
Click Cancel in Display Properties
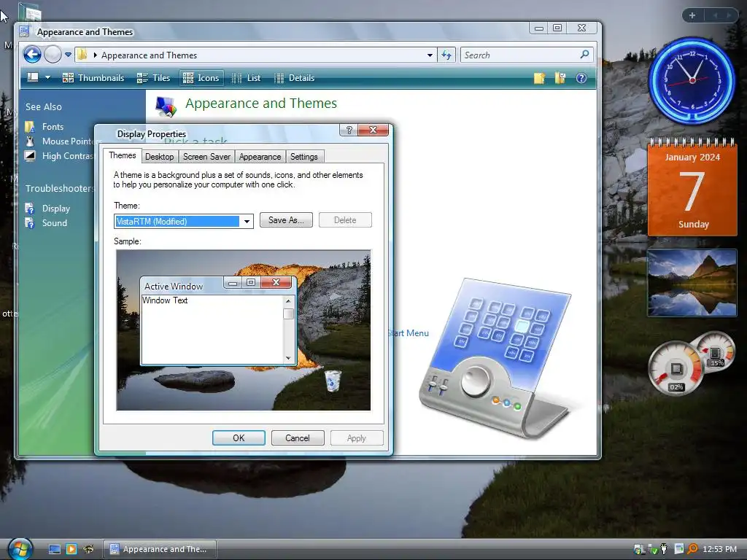(298, 438)
